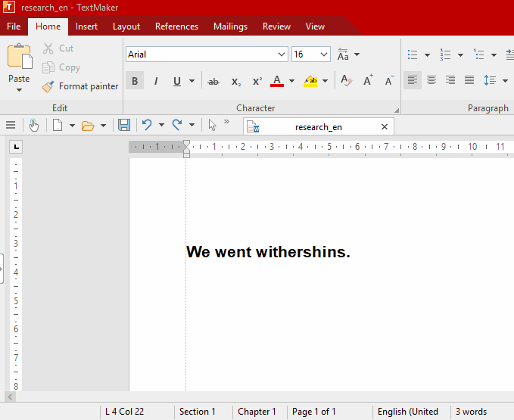Open the Arial font name dropdown
514x420 pixels.
[x=207, y=54]
